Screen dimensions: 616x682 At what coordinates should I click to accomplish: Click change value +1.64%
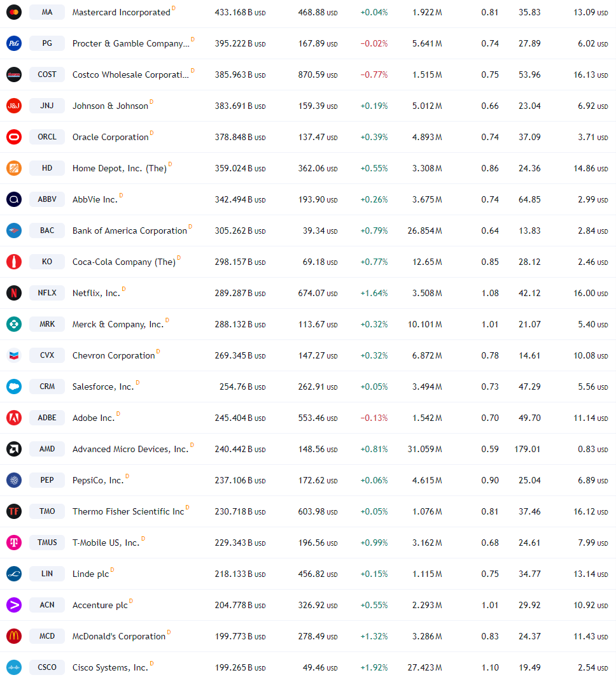pyautogui.click(x=374, y=293)
